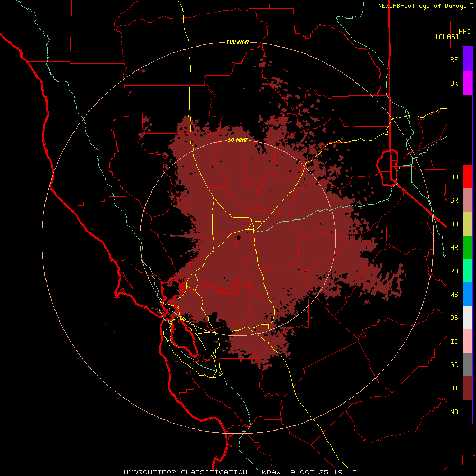This screenshot has width=476, height=476.
Task: Click the ND legend label
Action: 454,412
